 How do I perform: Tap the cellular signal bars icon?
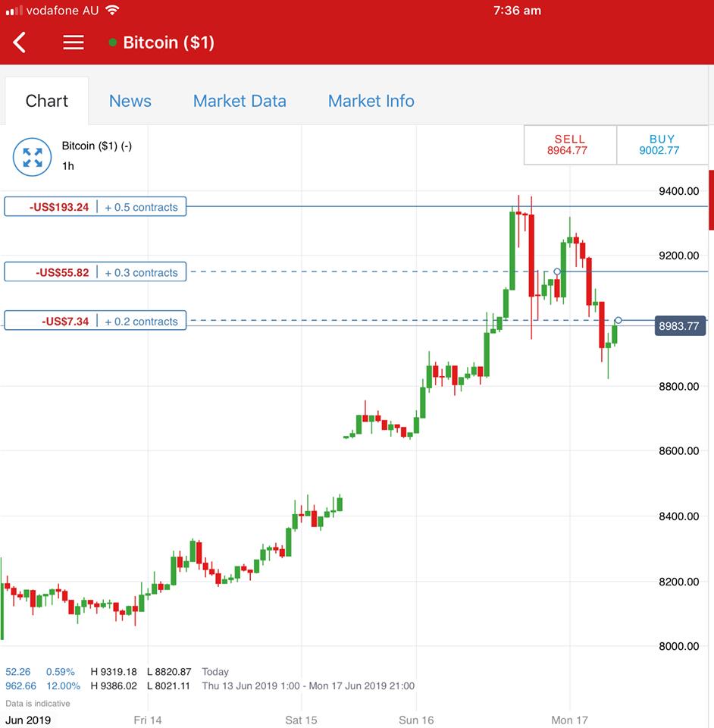tap(14, 10)
